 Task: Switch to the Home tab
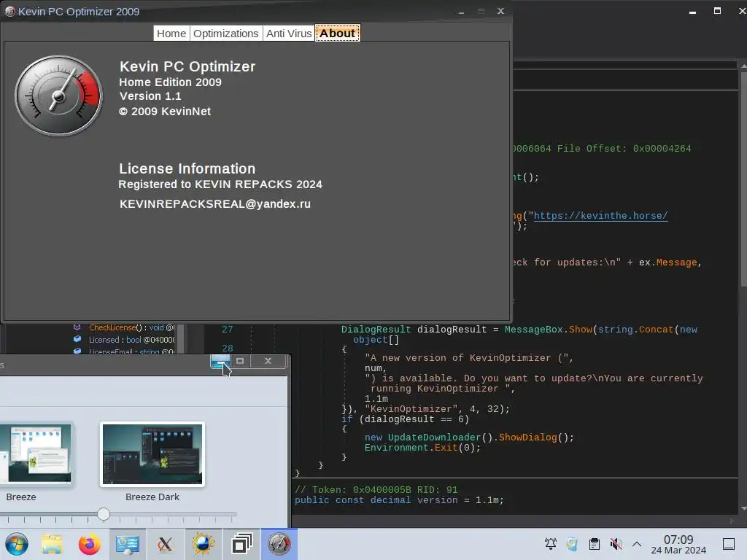pyautogui.click(x=171, y=34)
